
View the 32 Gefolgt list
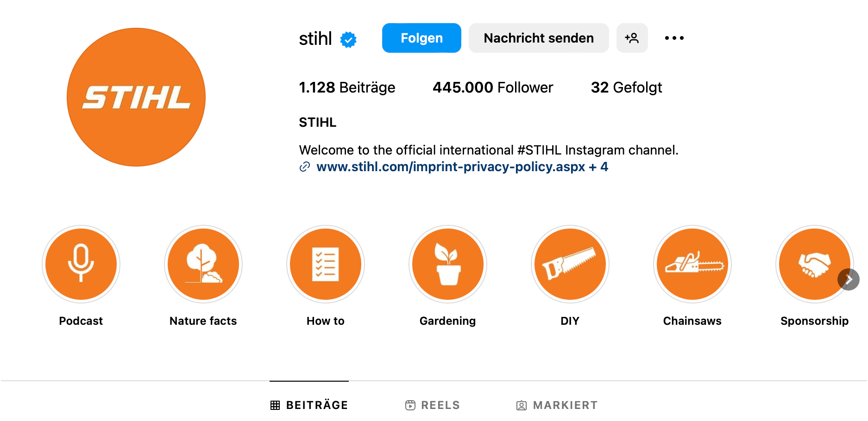tap(626, 87)
